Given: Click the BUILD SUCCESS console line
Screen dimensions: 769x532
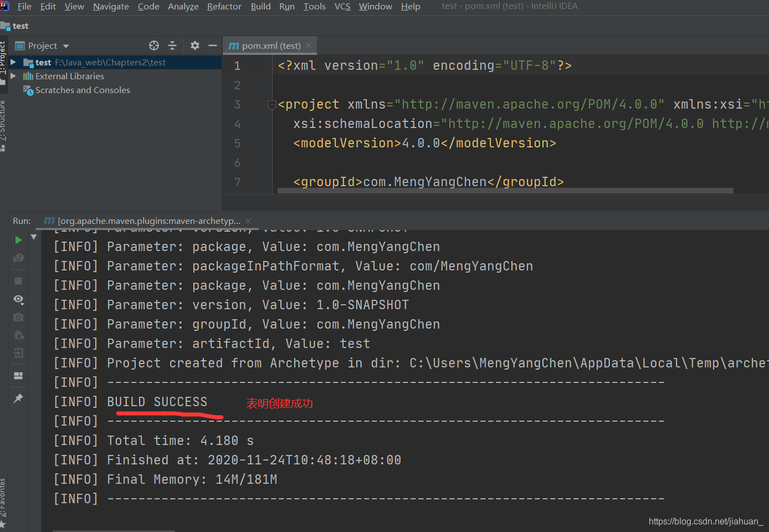Looking at the screenshot, I should [x=130, y=402].
